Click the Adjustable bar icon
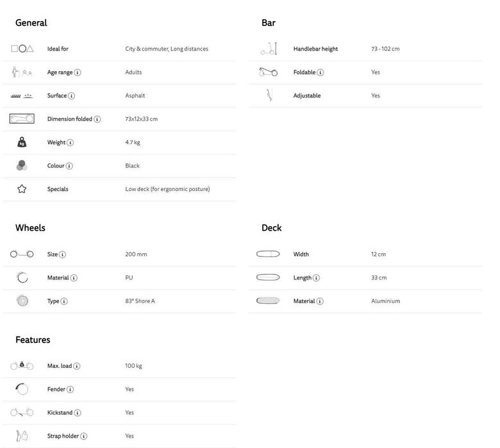 click(269, 95)
